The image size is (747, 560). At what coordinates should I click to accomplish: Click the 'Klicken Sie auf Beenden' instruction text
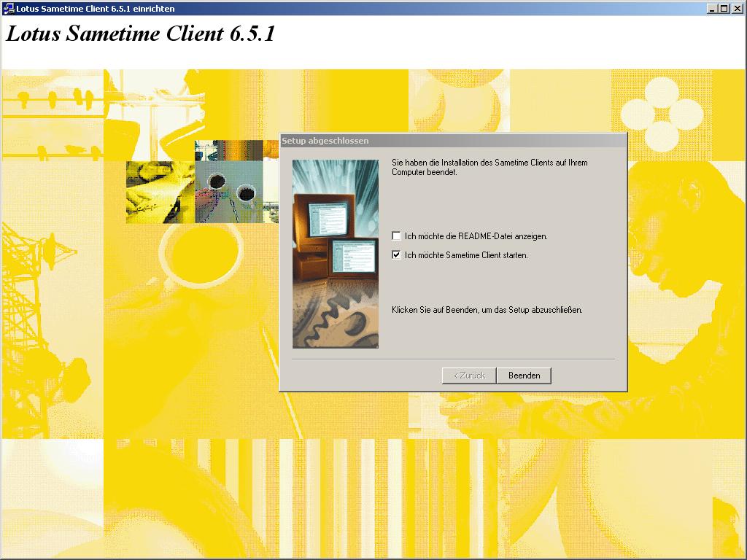pyautogui.click(x=487, y=310)
